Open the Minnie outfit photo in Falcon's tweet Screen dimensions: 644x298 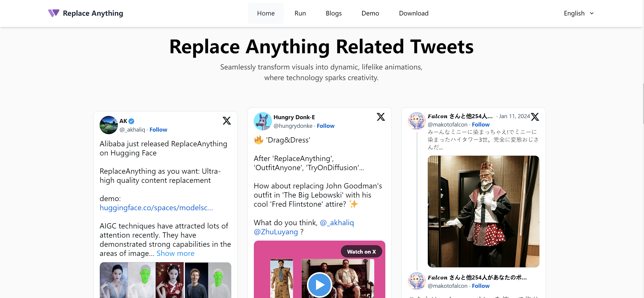pyautogui.click(x=483, y=211)
